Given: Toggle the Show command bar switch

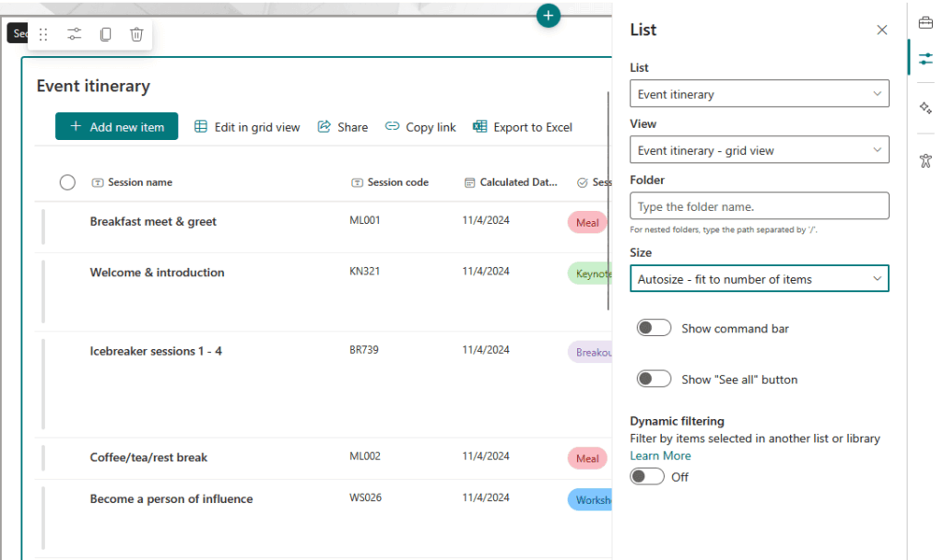Looking at the screenshot, I should coord(654,328).
